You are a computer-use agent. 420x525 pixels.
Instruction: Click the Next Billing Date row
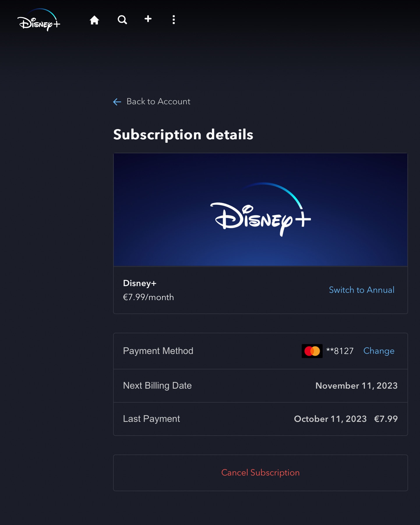pos(260,386)
